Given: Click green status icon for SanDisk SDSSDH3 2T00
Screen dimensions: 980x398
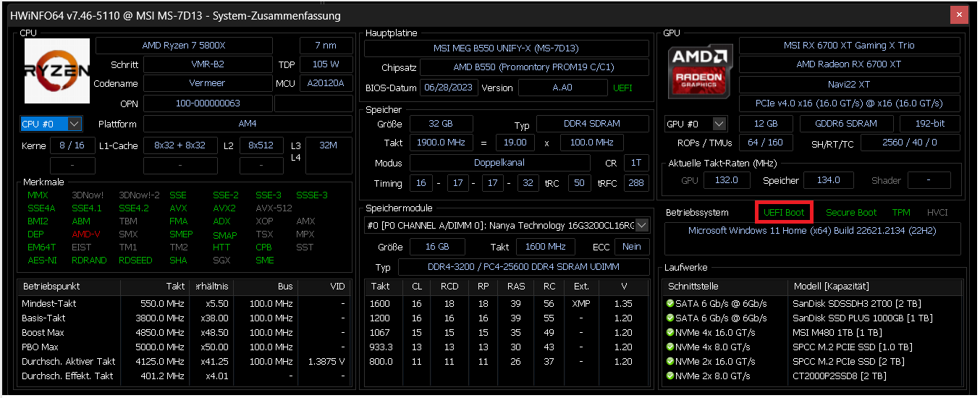Looking at the screenshot, I should tap(670, 304).
